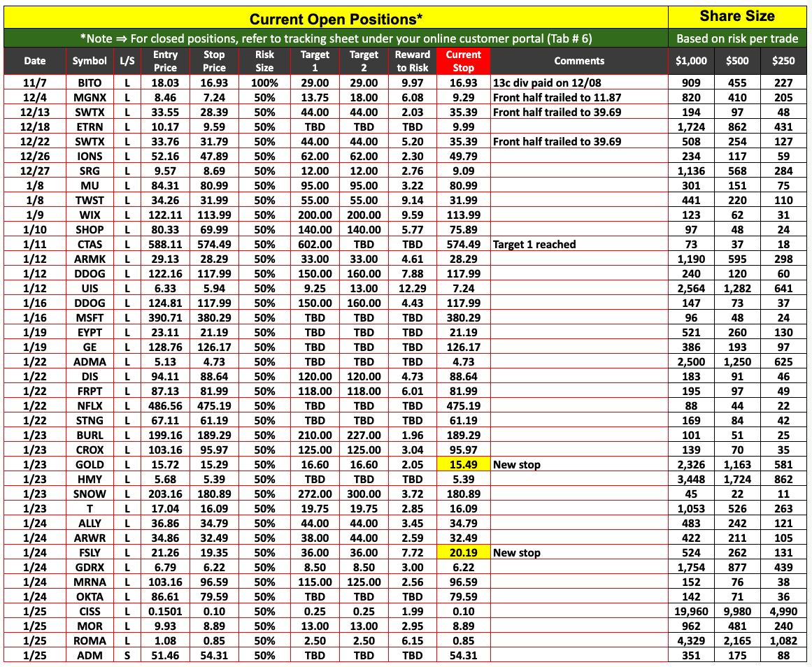Select the "Entry Price" column header
Viewport: 812px width, 667px height.
[165, 61]
